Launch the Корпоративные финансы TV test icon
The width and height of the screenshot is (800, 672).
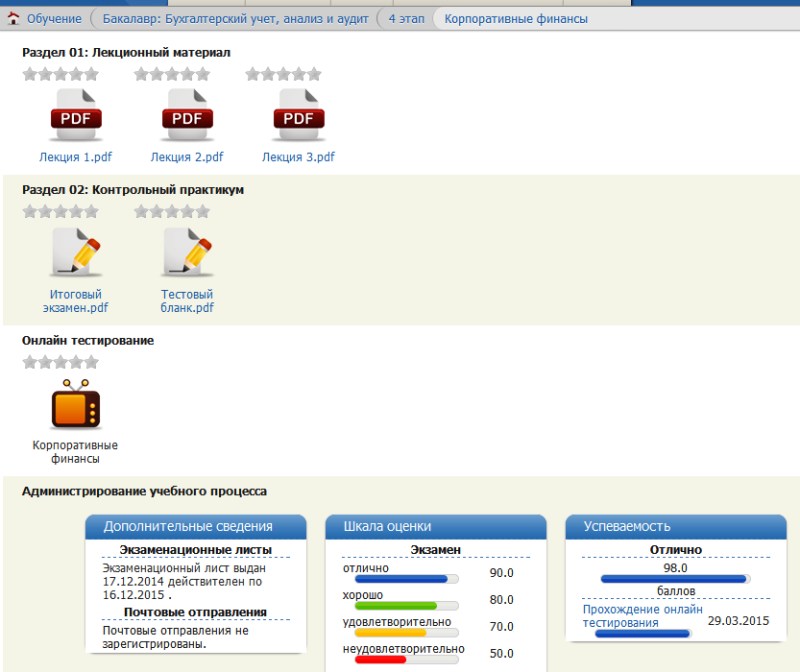point(76,405)
